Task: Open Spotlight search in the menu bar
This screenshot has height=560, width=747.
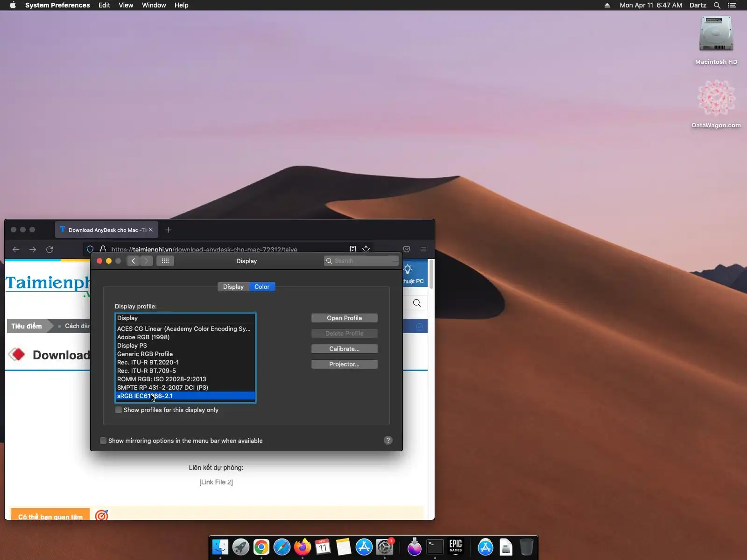Action: pos(717,5)
